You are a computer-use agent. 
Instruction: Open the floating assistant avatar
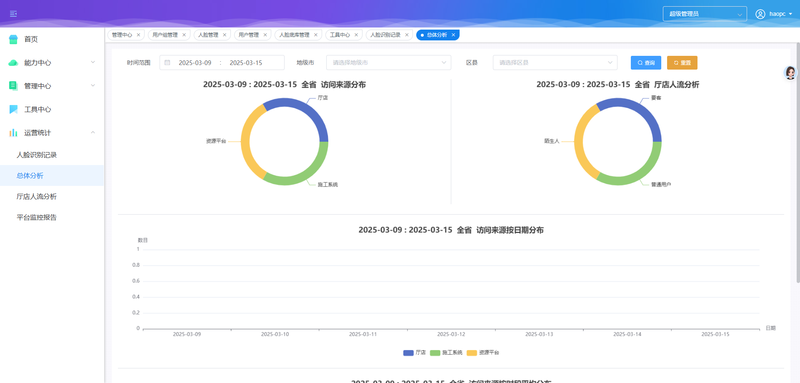[790, 73]
